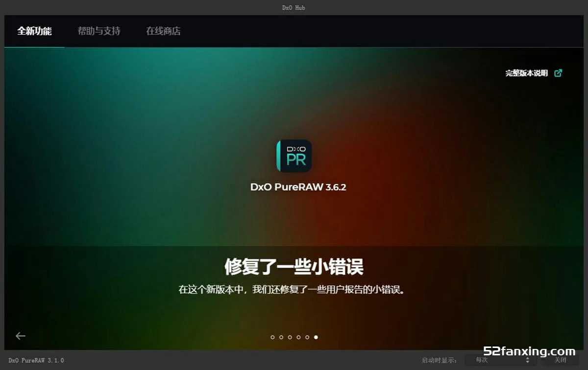The width and height of the screenshot is (588, 370).
Task: Open the 帮助与支持 tab
Action: click(99, 31)
